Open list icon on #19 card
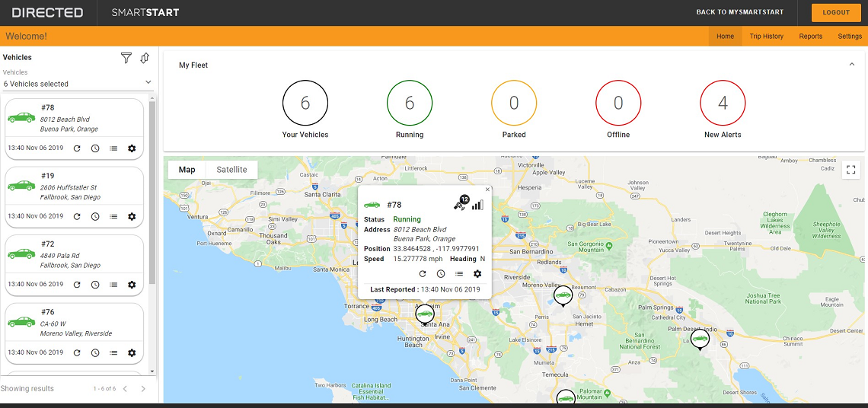The image size is (868, 408). [113, 216]
